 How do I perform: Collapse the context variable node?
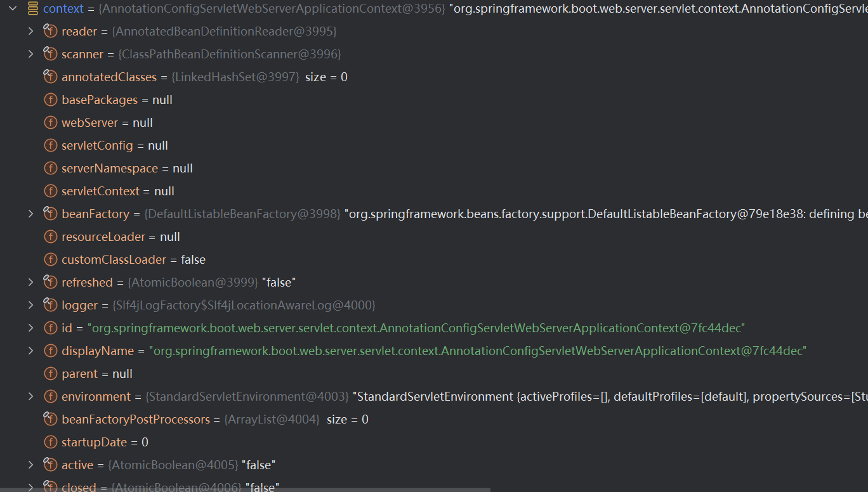[13, 8]
